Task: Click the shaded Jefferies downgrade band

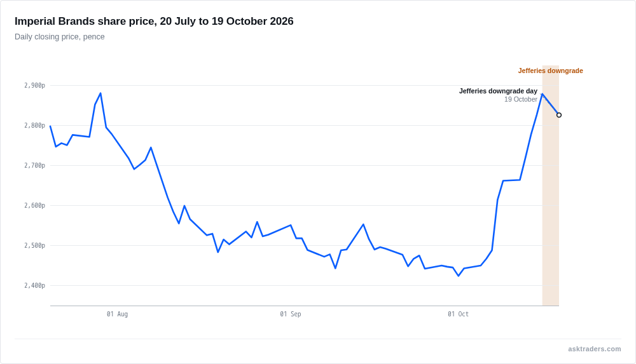Action: pos(550,185)
